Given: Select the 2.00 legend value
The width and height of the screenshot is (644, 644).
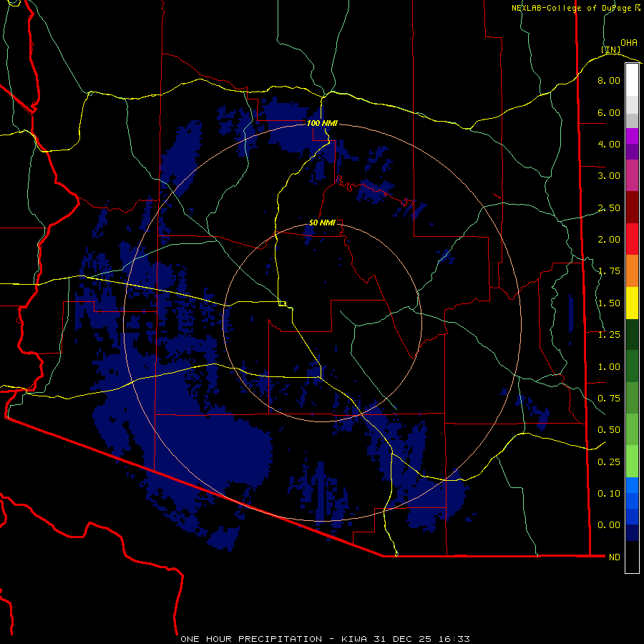Looking at the screenshot, I should [x=609, y=240].
